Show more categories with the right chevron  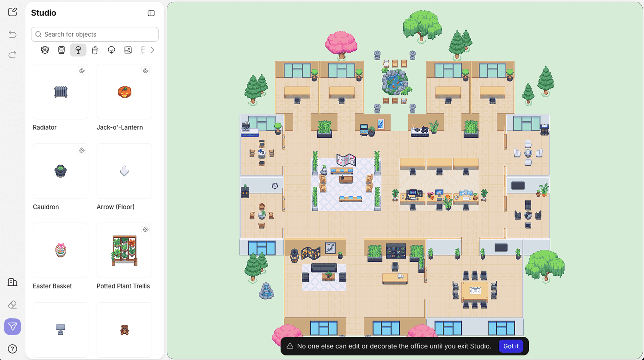152,50
